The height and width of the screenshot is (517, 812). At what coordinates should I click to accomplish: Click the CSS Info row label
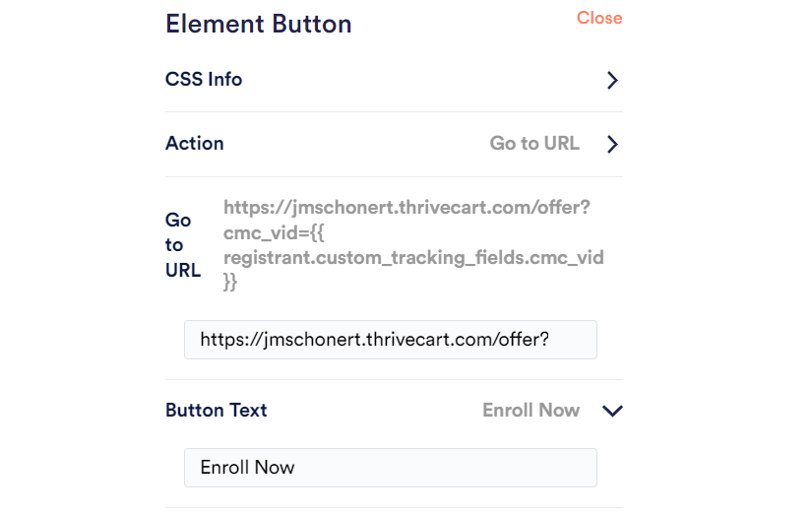204,80
